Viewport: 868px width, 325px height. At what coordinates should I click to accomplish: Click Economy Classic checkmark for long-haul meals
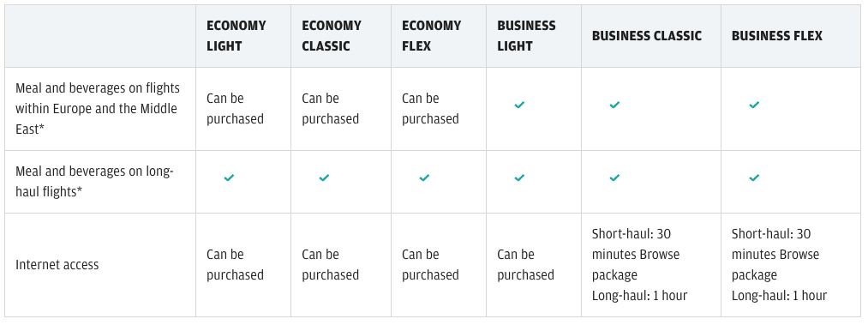324,178
